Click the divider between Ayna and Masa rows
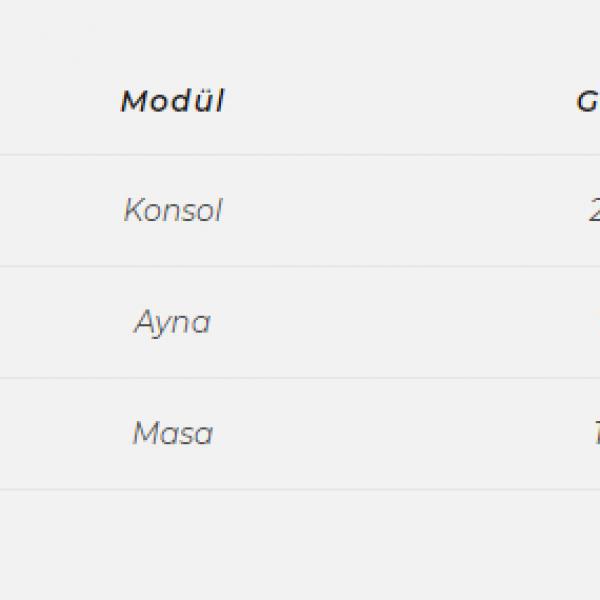 tap(300, 378)
